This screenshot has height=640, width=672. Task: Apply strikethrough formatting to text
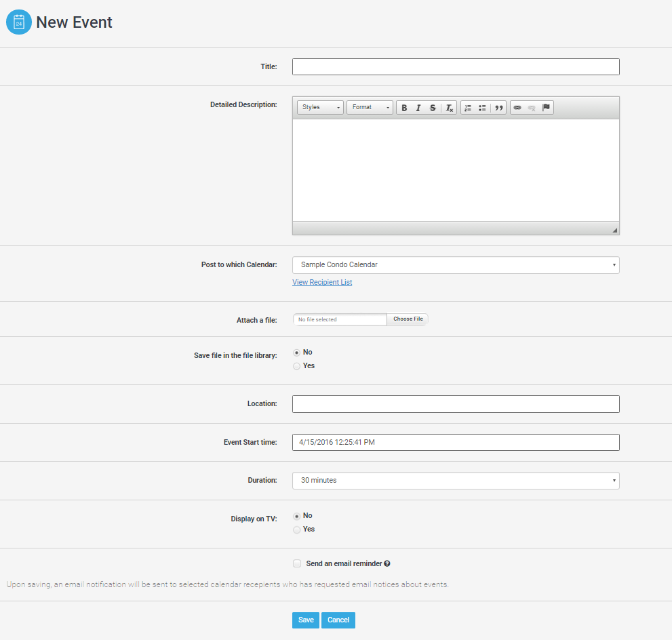click(x=433, y=108)
